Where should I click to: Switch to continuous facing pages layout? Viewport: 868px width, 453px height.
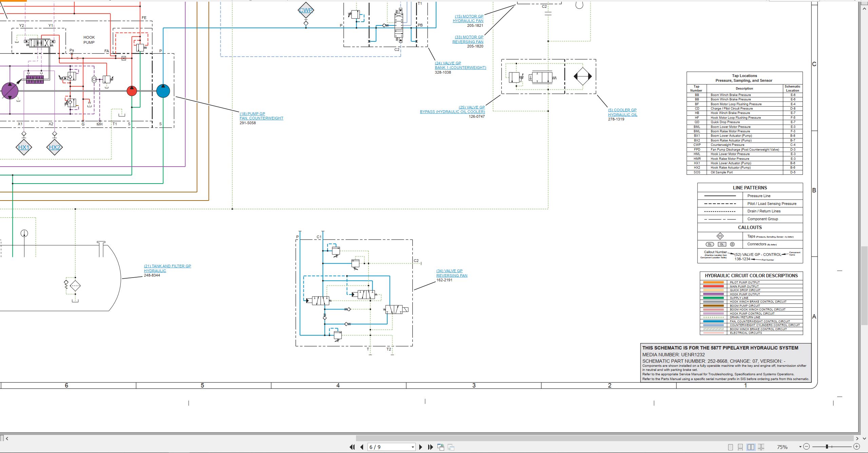click(x=761, y=447)
